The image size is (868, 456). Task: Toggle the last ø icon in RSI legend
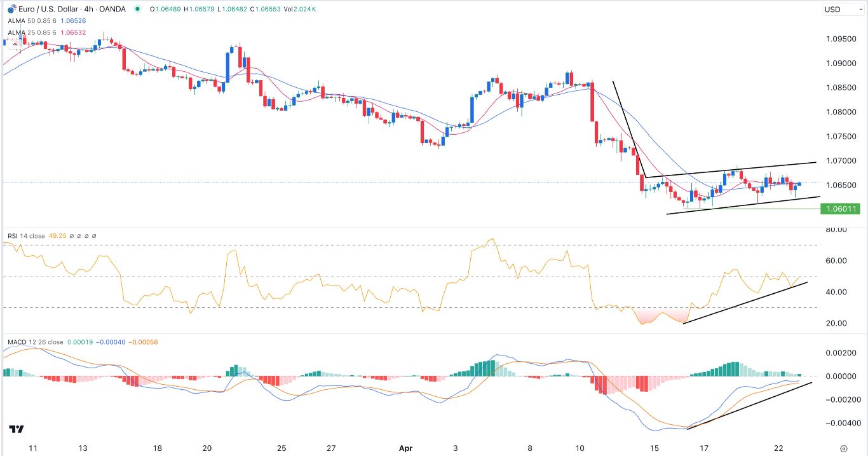[94, 235]
